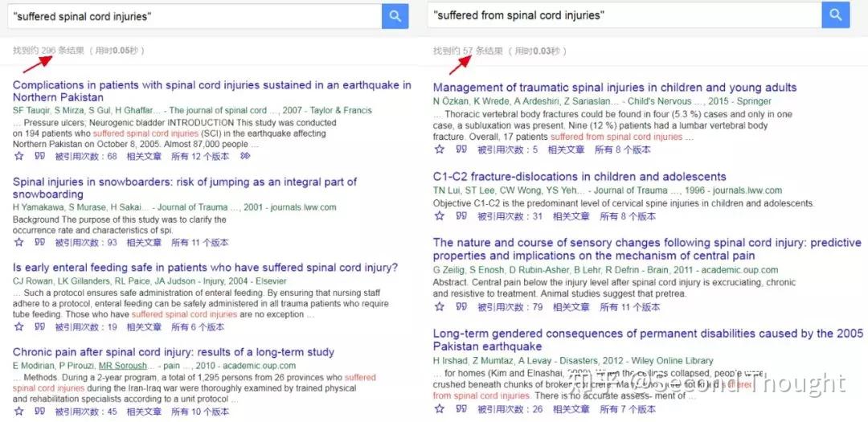
Task: Cite the C1-C2 fracture-dislocations result
Action: tap(461, 216)
